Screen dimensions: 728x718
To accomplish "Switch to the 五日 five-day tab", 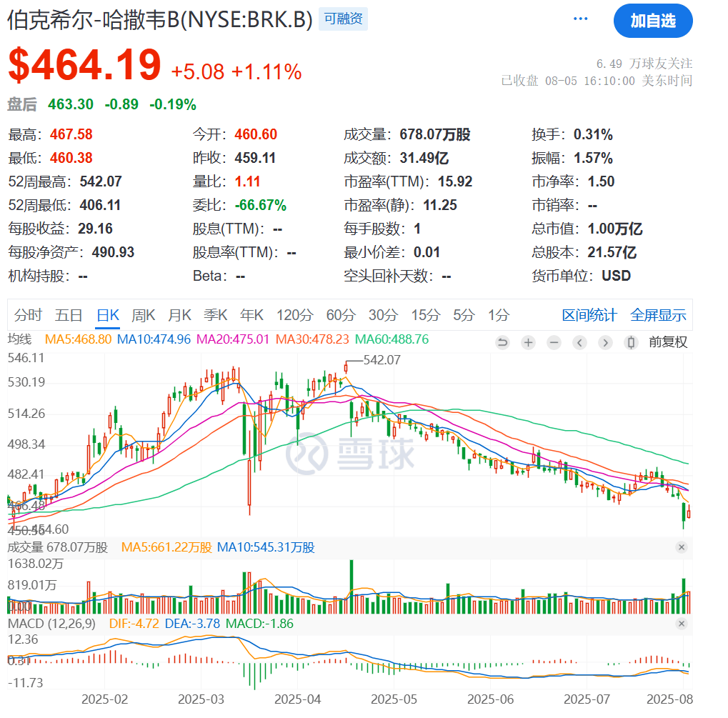I will click(69, 315).
